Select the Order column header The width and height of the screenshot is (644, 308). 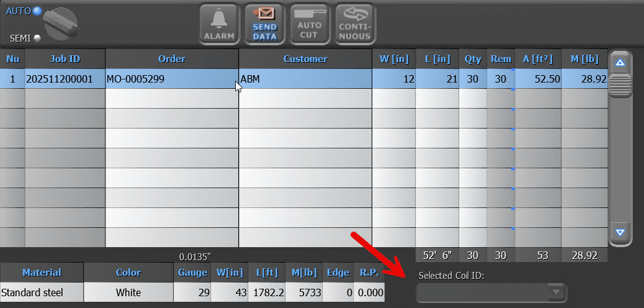click(172, 59)
